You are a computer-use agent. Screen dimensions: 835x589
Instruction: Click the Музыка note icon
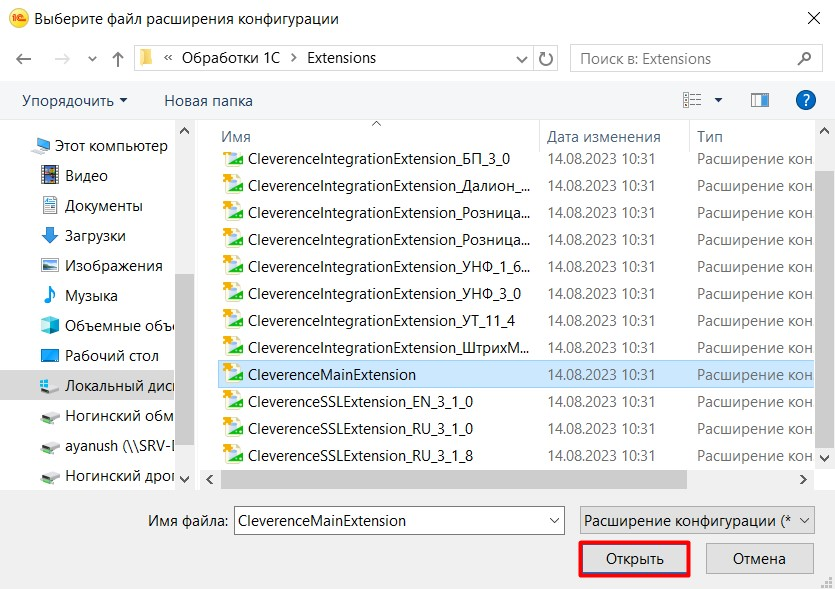click(x=50, y=294)
